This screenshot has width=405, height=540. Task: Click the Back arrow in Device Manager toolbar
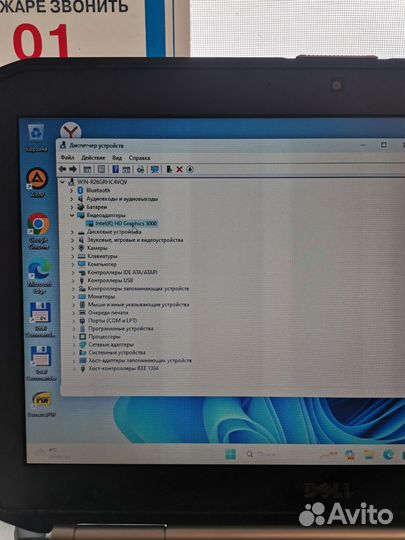pyautogui.click(x=63, y=169)
